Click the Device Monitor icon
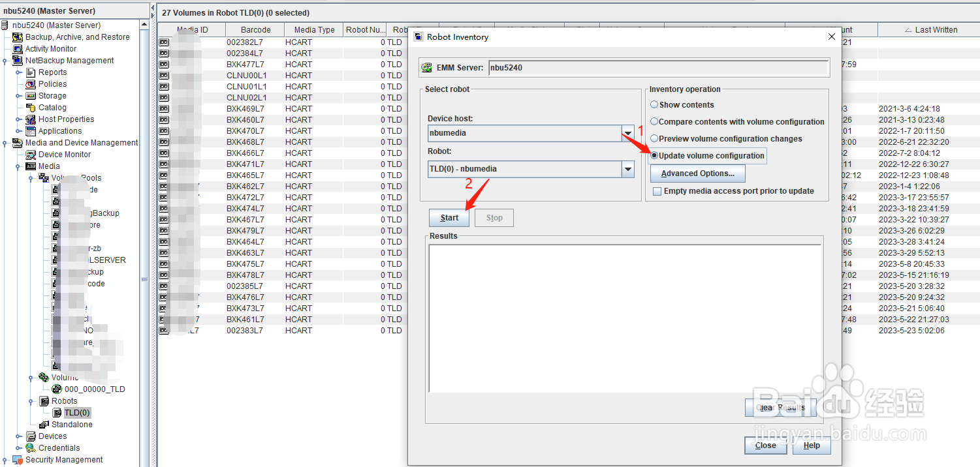Screen dimensions: 980x467 click(31, 155)
